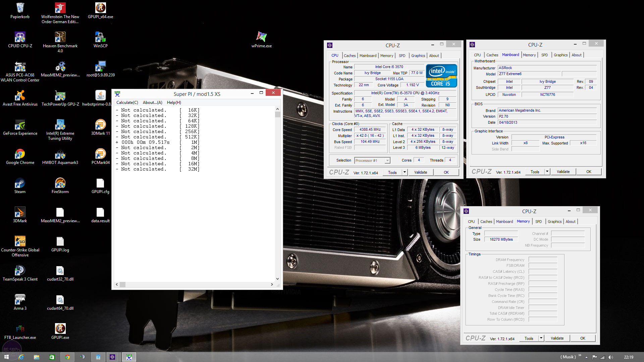Screen dimensions: 644x362
Task: Click motherboard Model field Z77 Extreme6
Action: pyautogui.click(x=529, y=74)
